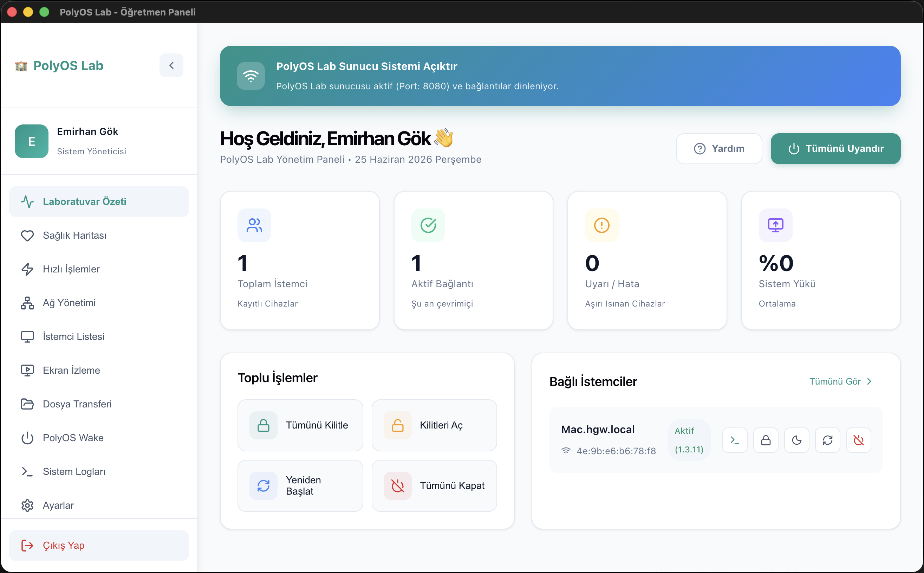Screen dimensions: 924x573
Task: Open Laboratuvar Özeti in the sidebar
Action: [x=99, y=202]
